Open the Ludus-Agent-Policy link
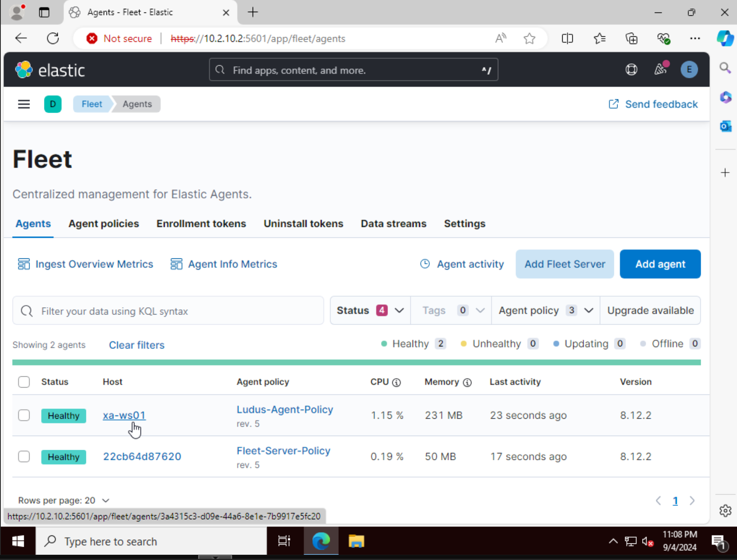Screen dimensions: 737x560 pos(285,409)
